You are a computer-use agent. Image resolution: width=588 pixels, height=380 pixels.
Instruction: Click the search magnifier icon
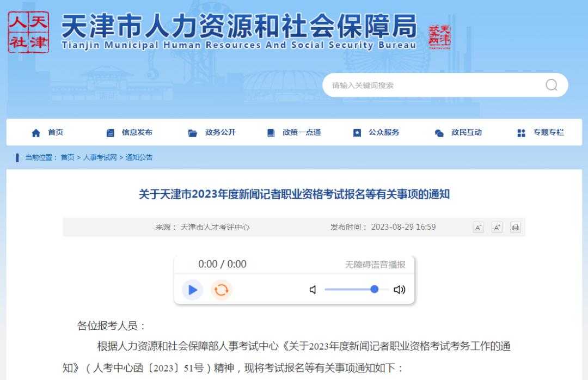click(x=553, y=85)
